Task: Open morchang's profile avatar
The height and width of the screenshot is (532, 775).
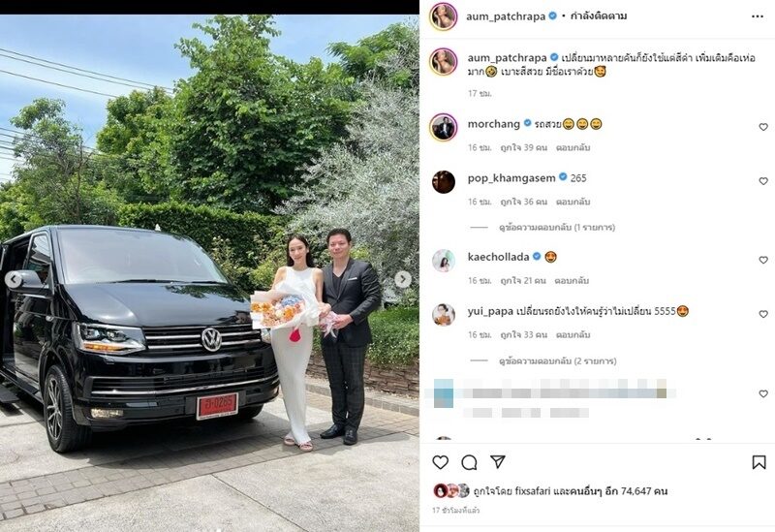Action: (444, 128)
